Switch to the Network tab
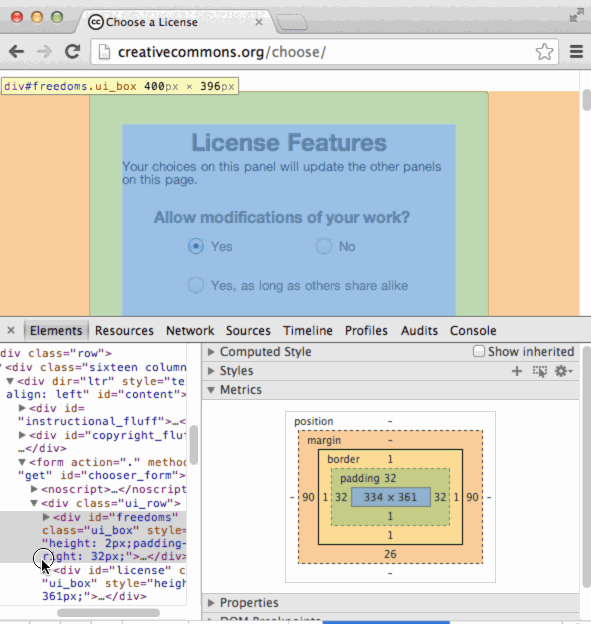 pos(190,331)
